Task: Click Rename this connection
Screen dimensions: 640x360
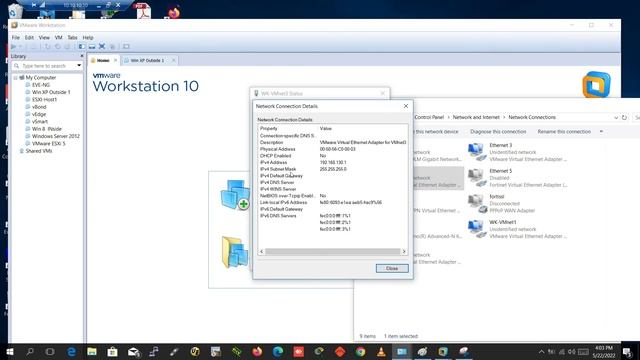Action: pos(564,132)
